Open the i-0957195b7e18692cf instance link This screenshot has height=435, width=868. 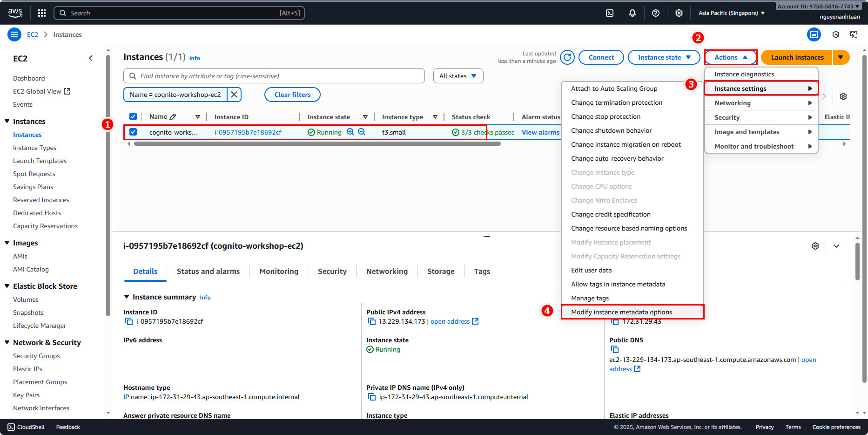(248, 132)
